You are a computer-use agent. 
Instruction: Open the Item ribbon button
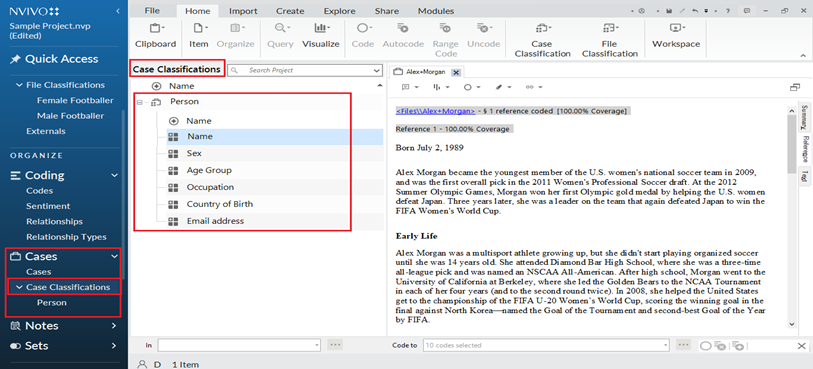(x=198, y=36)
